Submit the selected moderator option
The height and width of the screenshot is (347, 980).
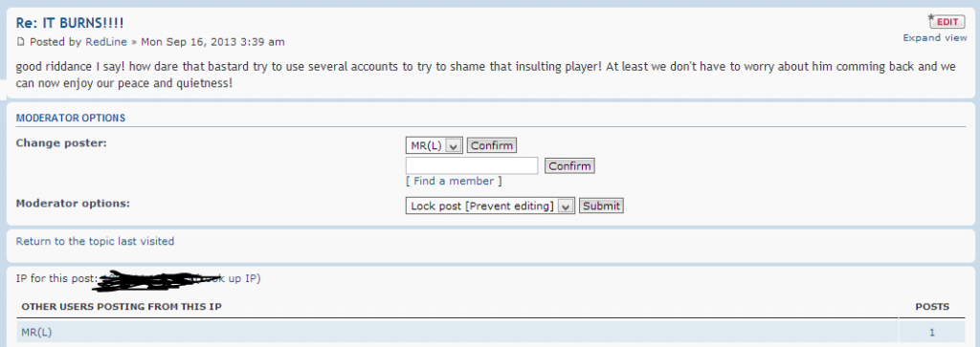(x=601, y=206)
